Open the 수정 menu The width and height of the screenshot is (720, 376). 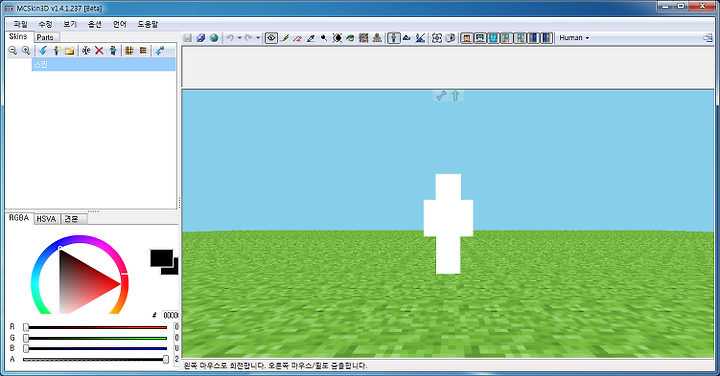pyautogui.click(x=45, y=24)
